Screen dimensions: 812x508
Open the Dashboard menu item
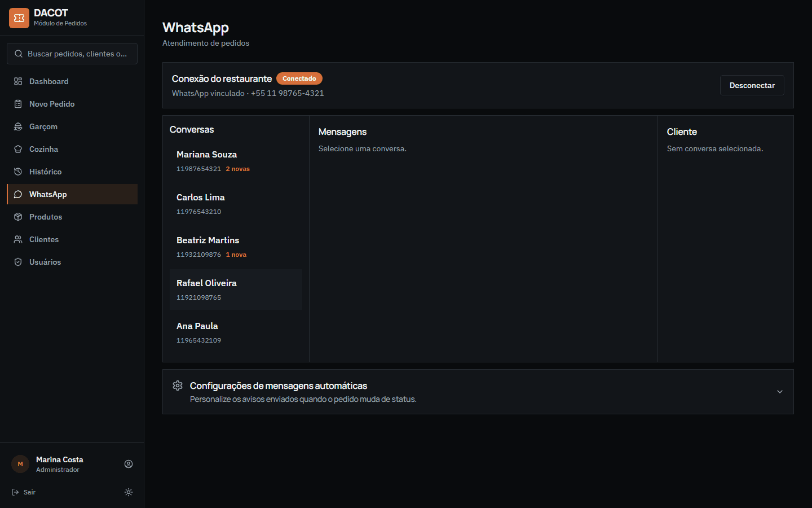tap(72, 81)
